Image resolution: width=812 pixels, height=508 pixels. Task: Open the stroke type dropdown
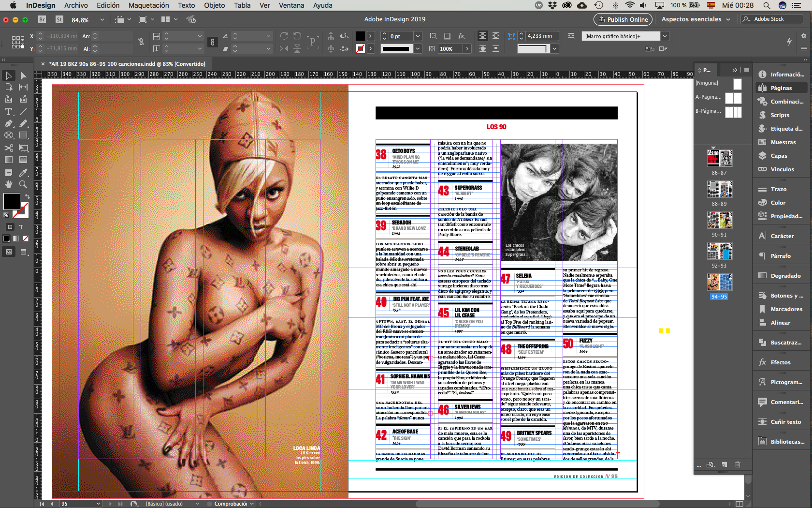click(x=418, y=49)
